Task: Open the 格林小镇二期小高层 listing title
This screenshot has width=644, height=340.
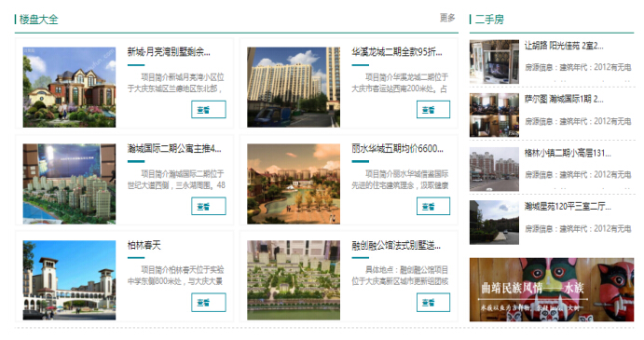Action: tap(568, 153)
